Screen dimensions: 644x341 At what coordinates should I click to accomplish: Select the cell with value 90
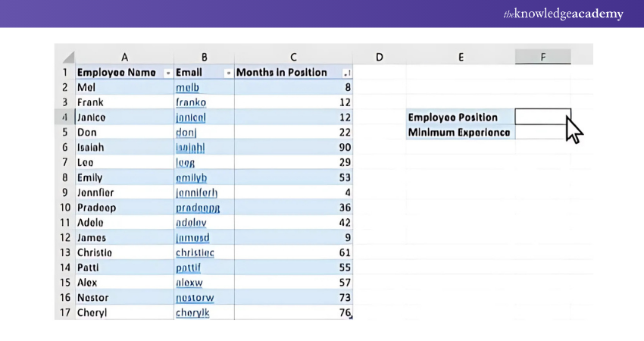(293, 147)
